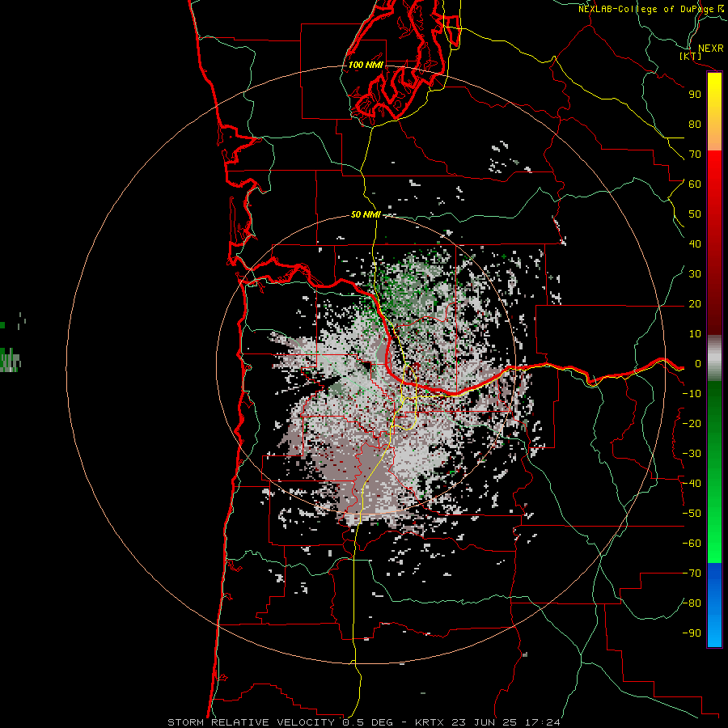This screenshot has height=728, width=728.
Task: Click the "17:24" timestamp text
Action: point(542,722)
